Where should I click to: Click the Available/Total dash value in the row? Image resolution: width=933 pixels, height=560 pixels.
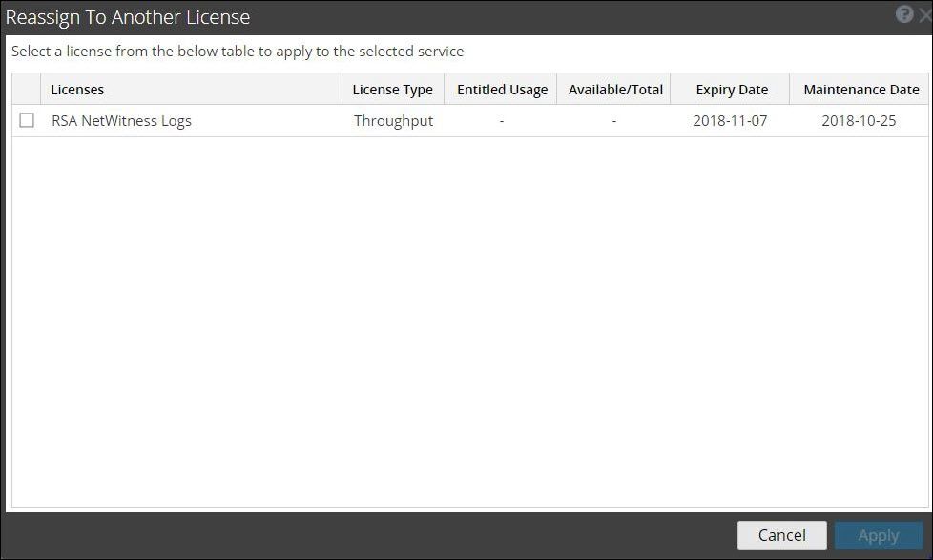pos(614,121)
